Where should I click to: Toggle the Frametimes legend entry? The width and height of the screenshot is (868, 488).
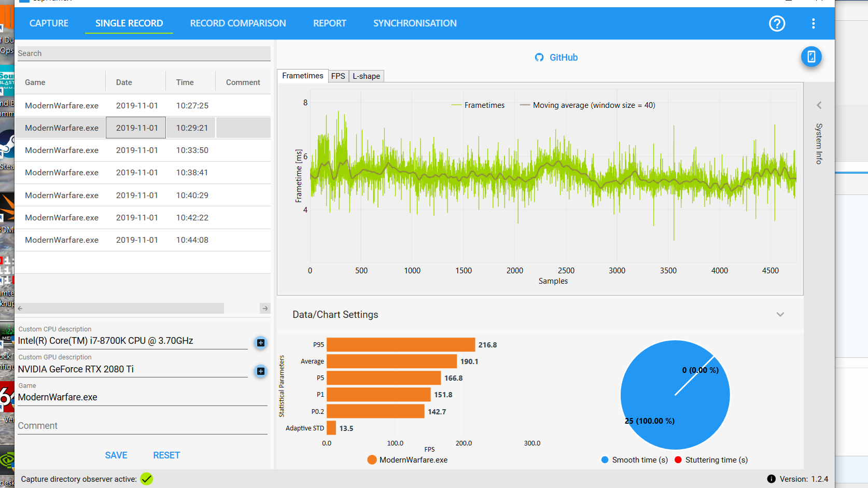click(x=478, y=105)
